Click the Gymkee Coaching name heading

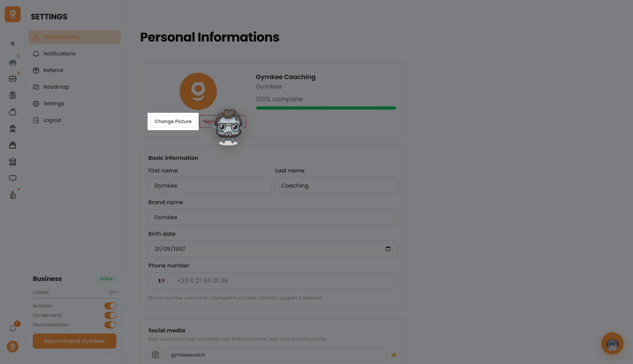[286, 77]
